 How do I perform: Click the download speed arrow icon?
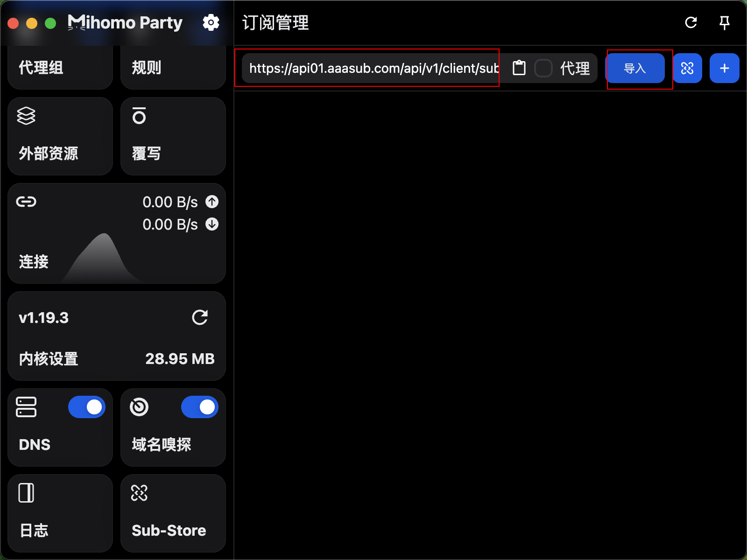click(x=212, y=224)
